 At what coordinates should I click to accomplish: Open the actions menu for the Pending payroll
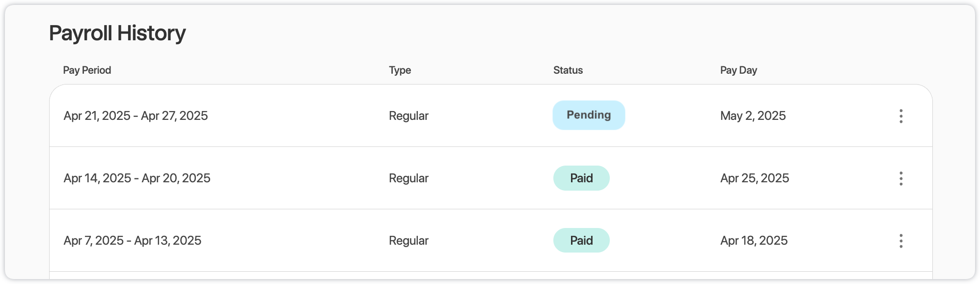pos(901,116)
